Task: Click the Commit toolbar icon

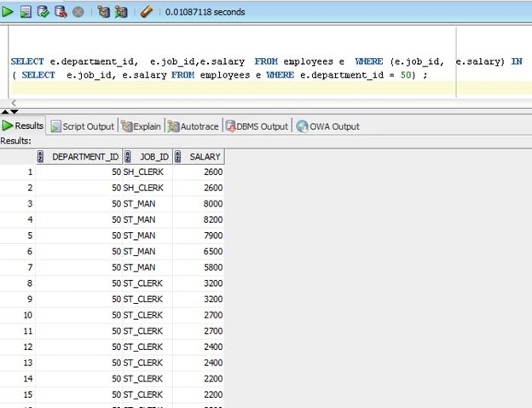Action: pyautogui.click(x=43, y=12)
